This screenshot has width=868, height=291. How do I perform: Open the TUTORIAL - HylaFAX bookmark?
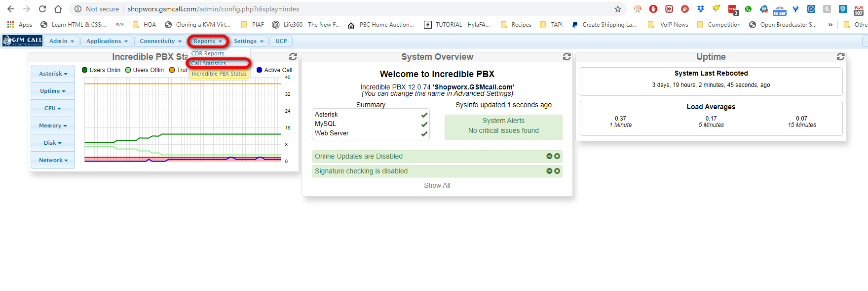pos(457,25)
